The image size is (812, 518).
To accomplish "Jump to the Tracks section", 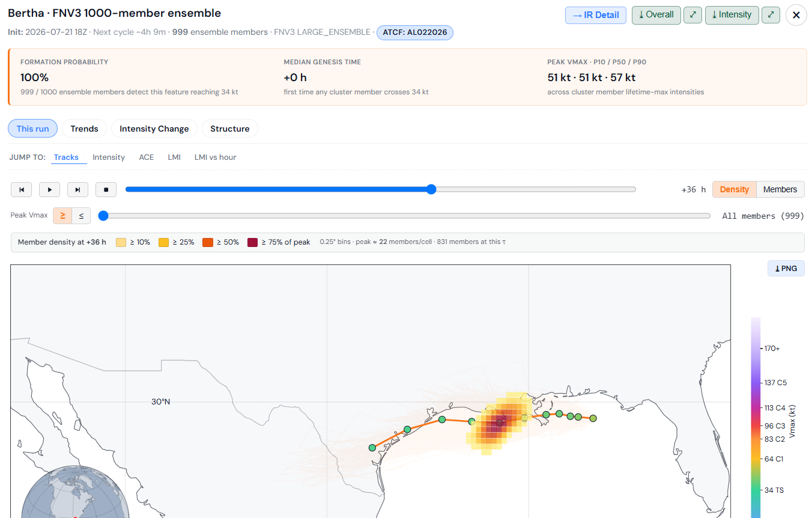I will click(66, 157).
